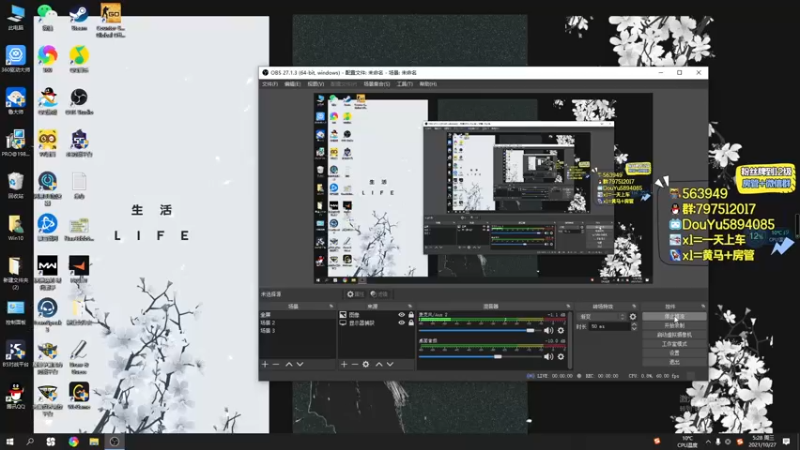
Task: Open the Tools menu in OBS
Action: (x=405, y=84)
